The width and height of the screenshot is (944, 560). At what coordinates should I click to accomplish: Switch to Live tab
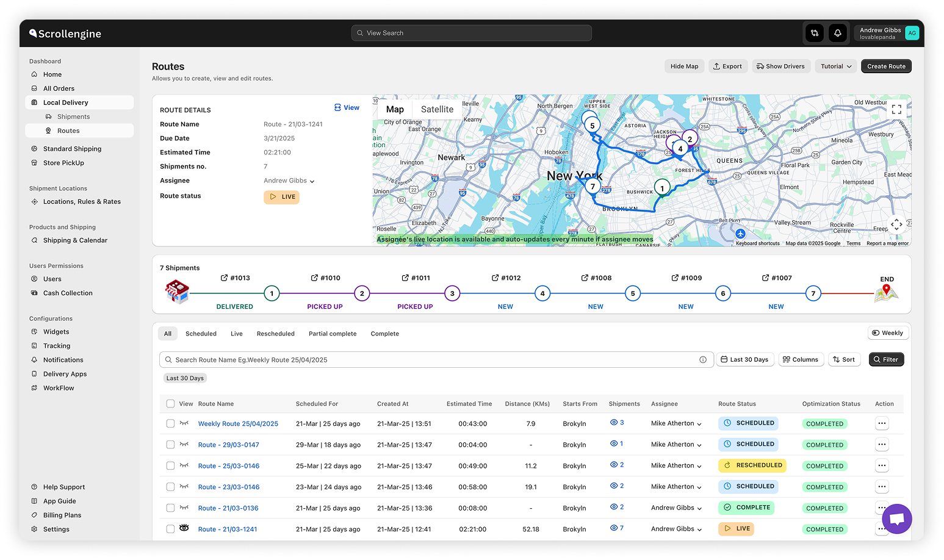click(237, 334)
